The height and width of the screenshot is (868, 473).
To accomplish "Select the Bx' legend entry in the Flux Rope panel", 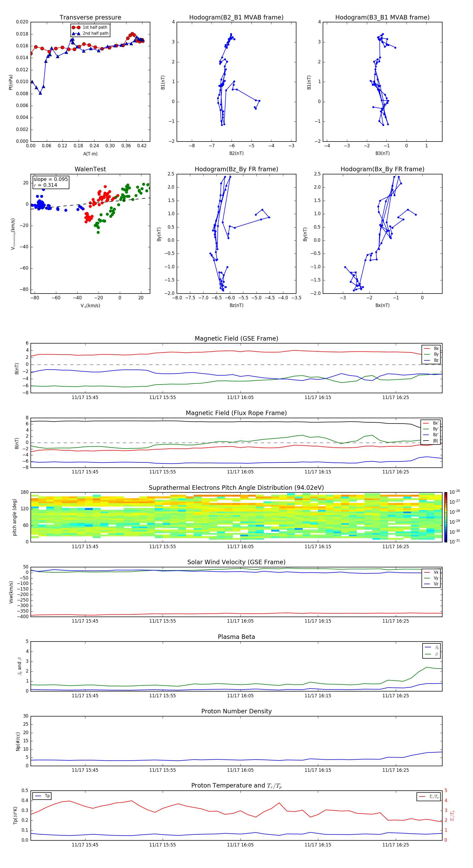I will pos(431,423).
